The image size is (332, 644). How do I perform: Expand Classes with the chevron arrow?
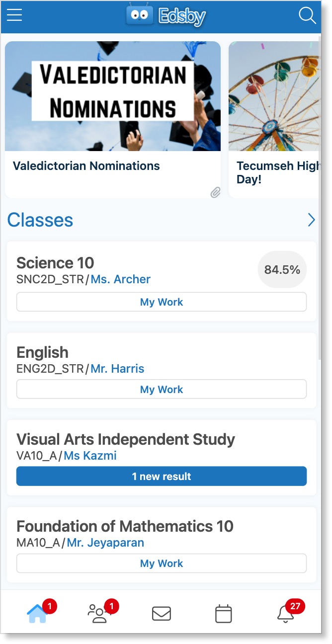click(x=311, y=220)
